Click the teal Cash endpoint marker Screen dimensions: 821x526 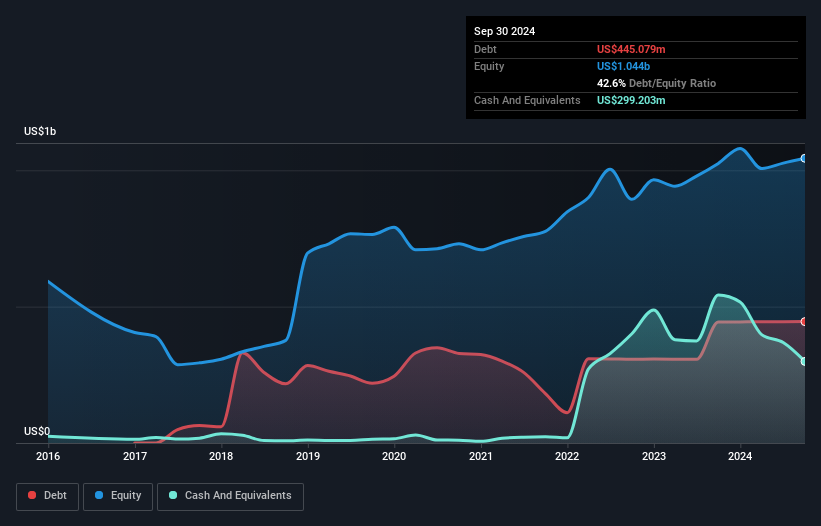tap(804, 362)
